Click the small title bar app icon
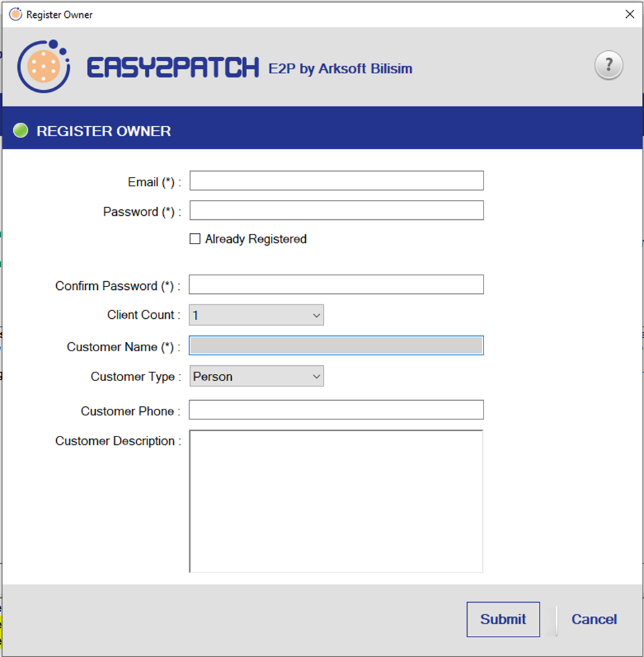Screen dimensions: 644x657 pos(15,15)
